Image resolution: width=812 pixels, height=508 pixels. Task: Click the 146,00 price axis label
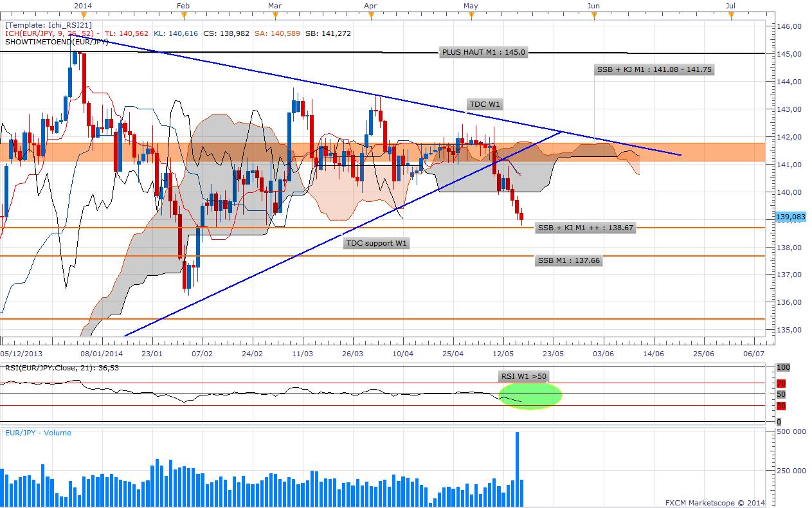click(788, 26)
